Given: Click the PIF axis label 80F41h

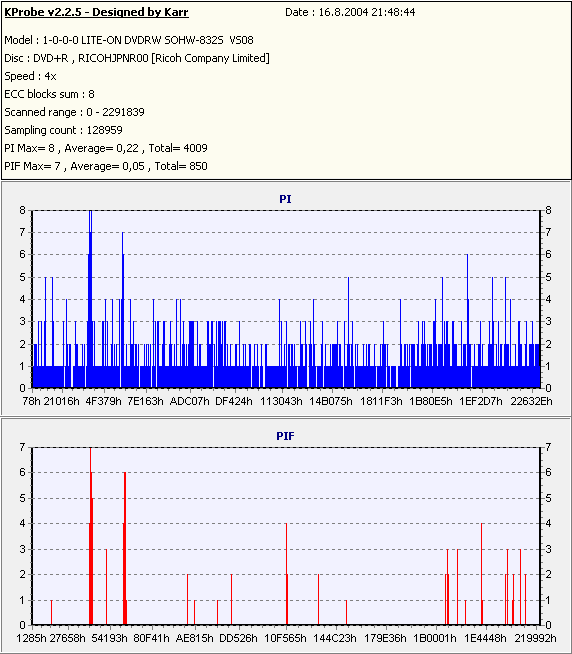Looking at the screenshot, I should [x=151, y=638].
